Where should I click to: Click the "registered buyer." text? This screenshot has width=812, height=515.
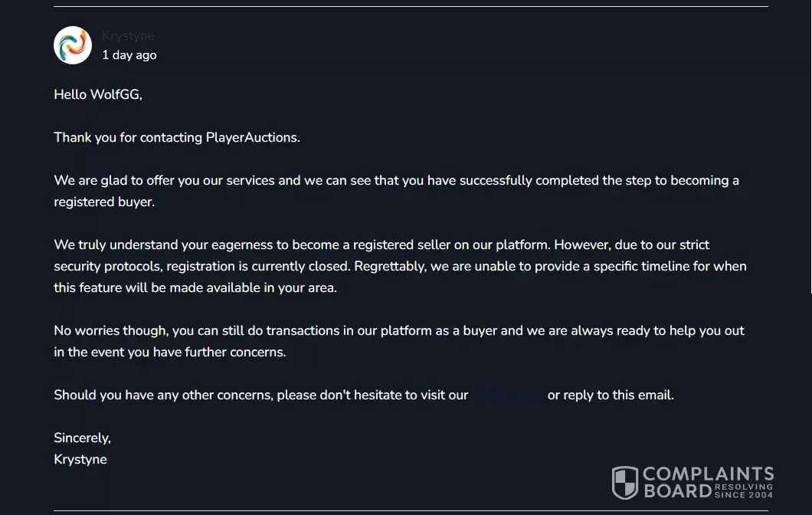[104, 202]
